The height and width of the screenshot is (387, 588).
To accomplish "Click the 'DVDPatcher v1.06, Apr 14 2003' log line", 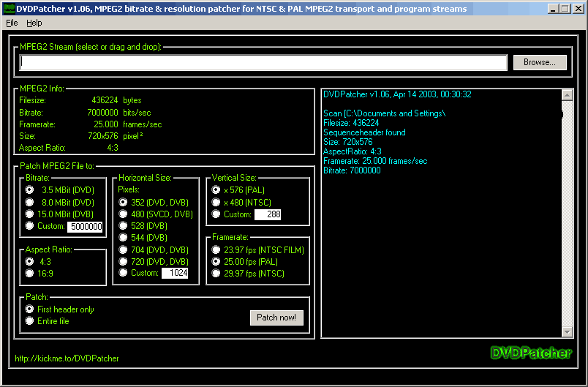I will (x=397, y=94).
